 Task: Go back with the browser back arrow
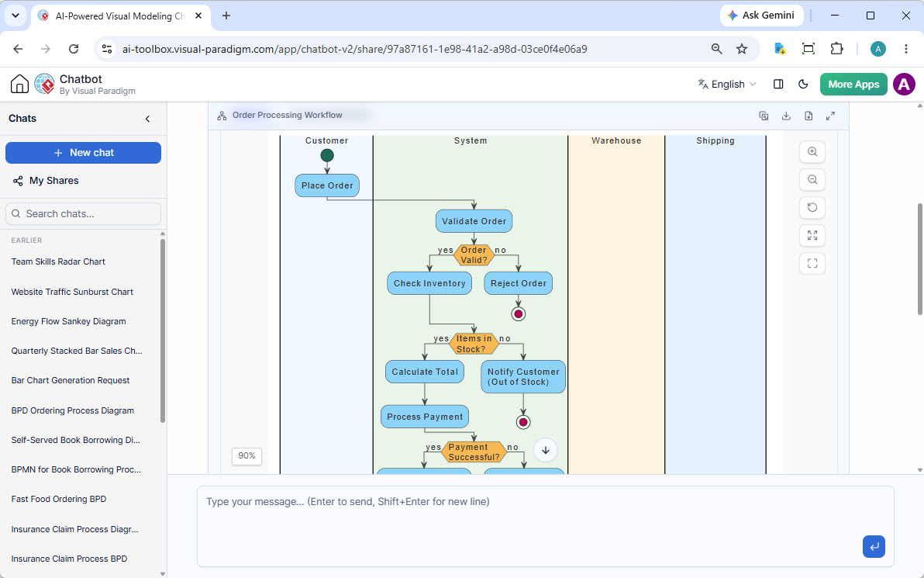[19, 49]
